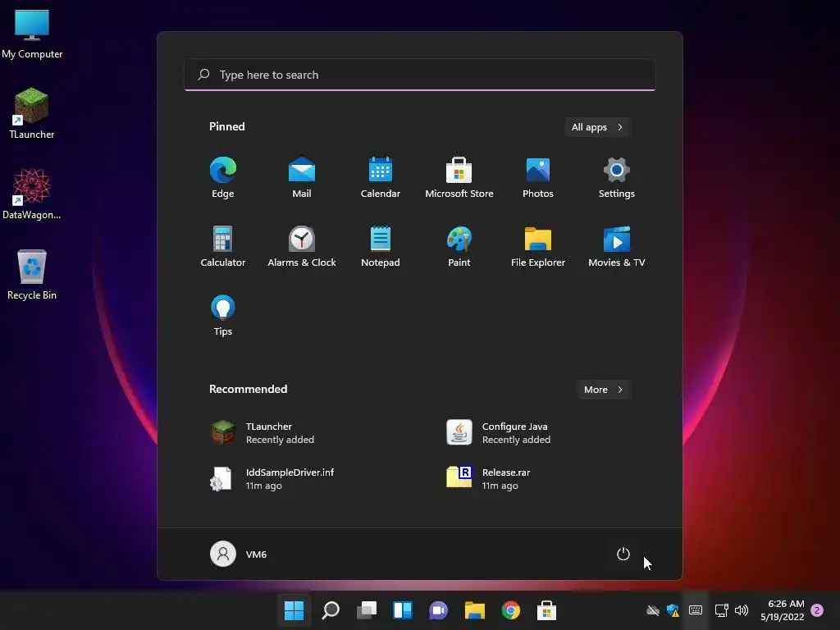Open the Tips app
The height and width of the screenshot is (630, 840).
[x=223, y=316]
